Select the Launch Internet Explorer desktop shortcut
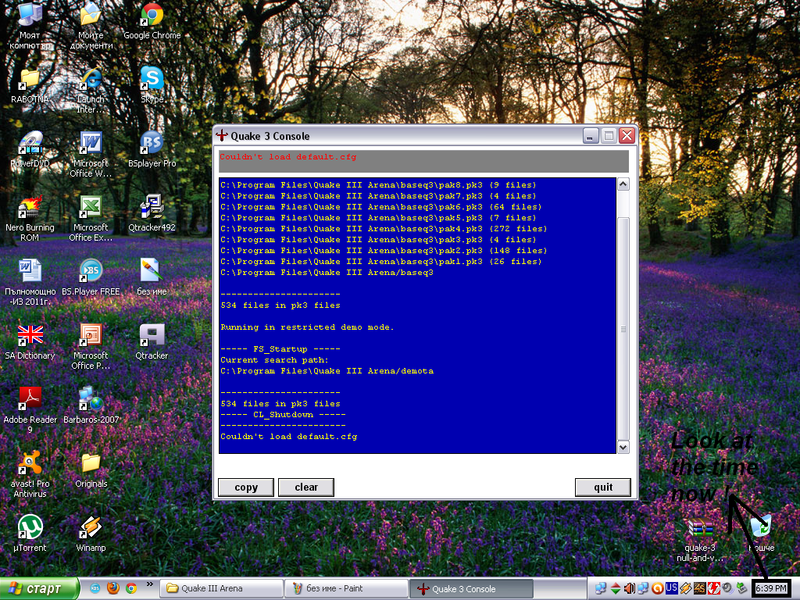The height and width of the screenshot is (600, 800). pos(91,90)
